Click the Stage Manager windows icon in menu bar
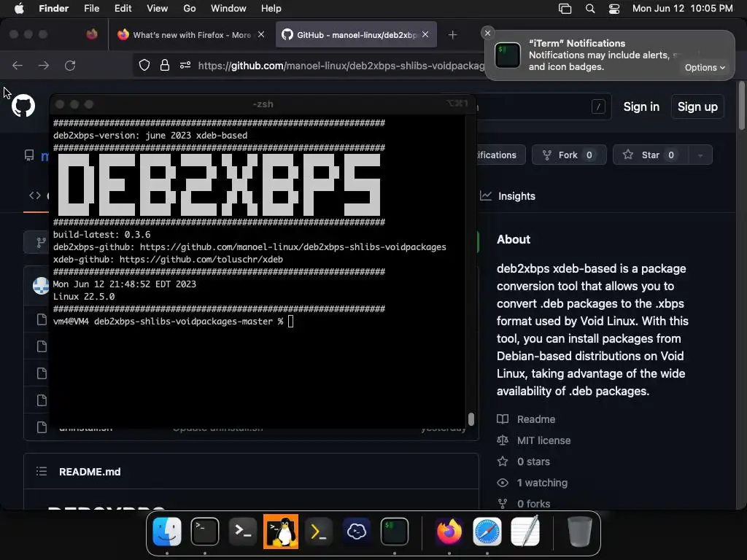This screenshot has height=560, width=747. 565,9
